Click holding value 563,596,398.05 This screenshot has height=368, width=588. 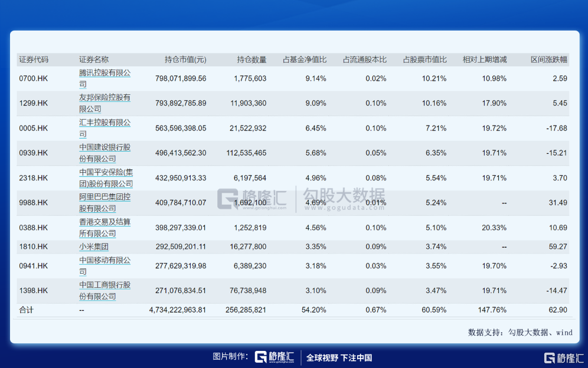click(x=181, y=128)
